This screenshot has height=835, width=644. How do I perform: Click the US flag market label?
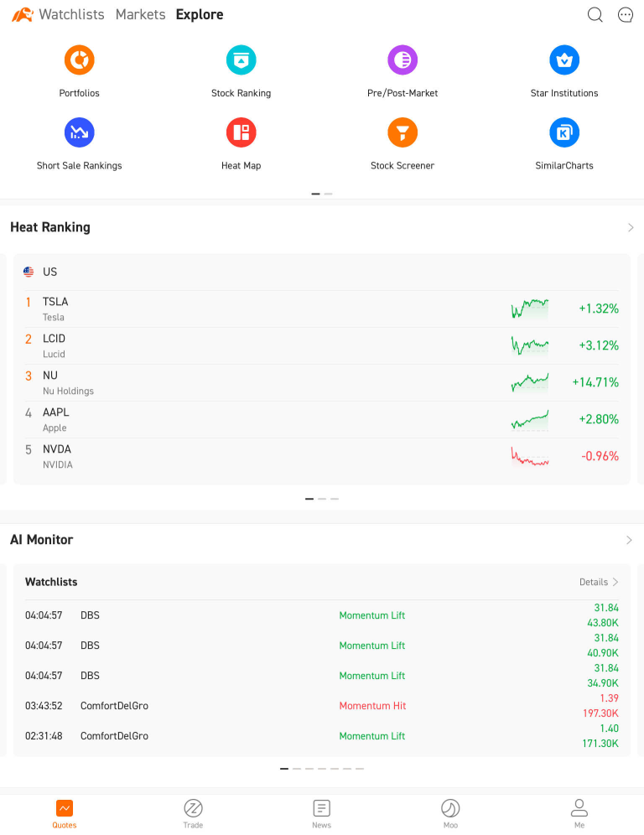click(x=40, y=272)
